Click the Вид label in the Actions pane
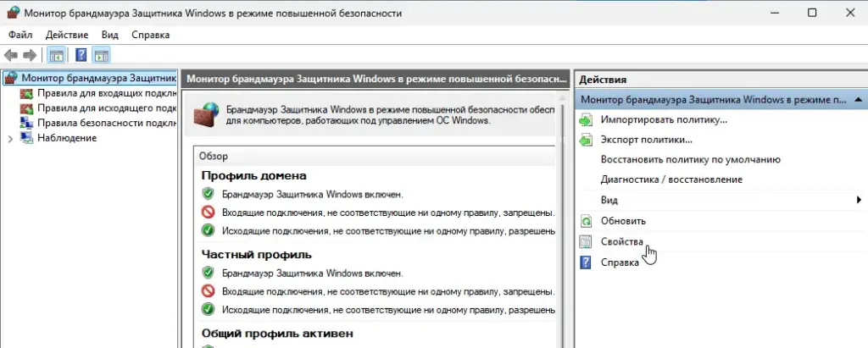Image resolution: width=868 pixels, height=348 pixels. click(609, 201)
